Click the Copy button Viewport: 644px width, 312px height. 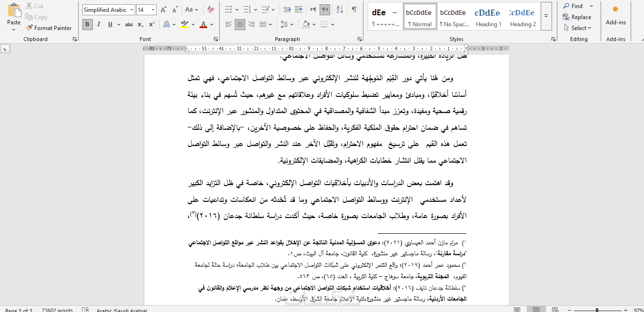point(37,17)
